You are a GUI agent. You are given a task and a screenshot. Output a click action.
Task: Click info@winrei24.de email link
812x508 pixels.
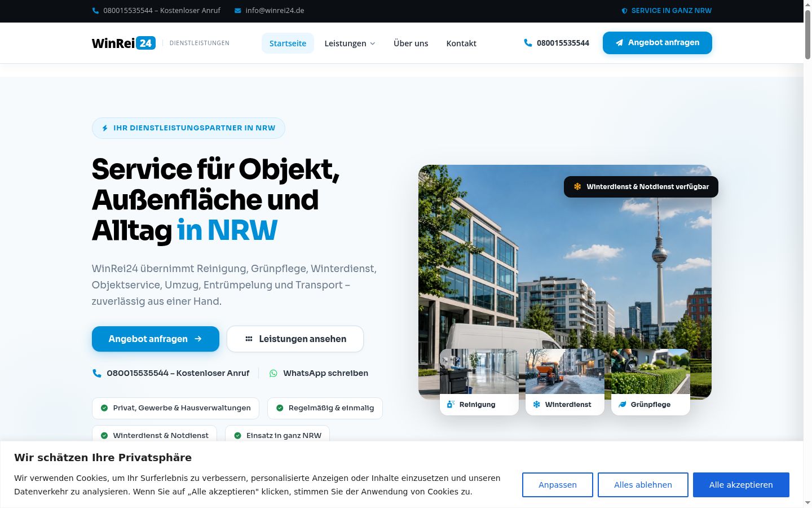pyautogui.click(x=270, y=11)
